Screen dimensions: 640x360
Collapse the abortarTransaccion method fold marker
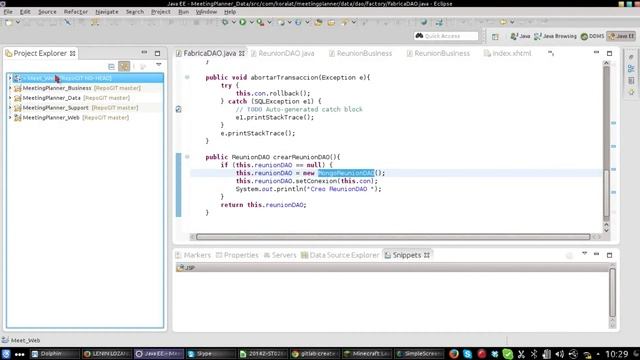pyautogui.click(x=187, y=77)
